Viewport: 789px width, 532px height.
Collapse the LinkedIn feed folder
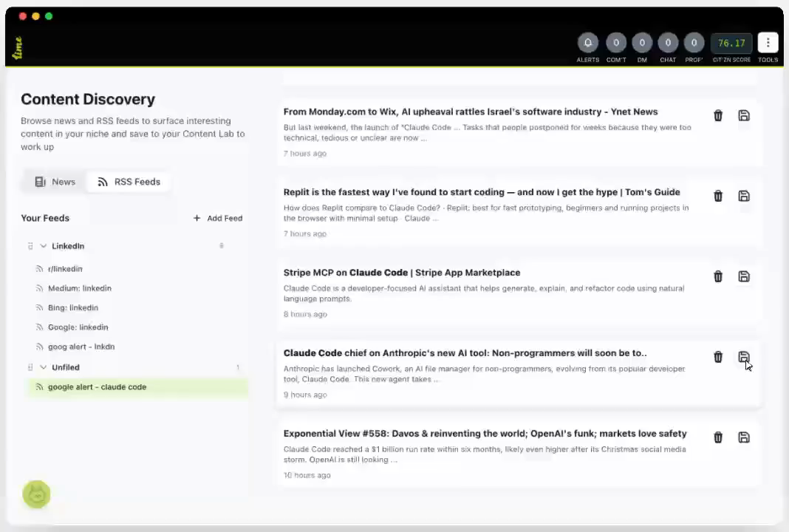click(44, 246)
